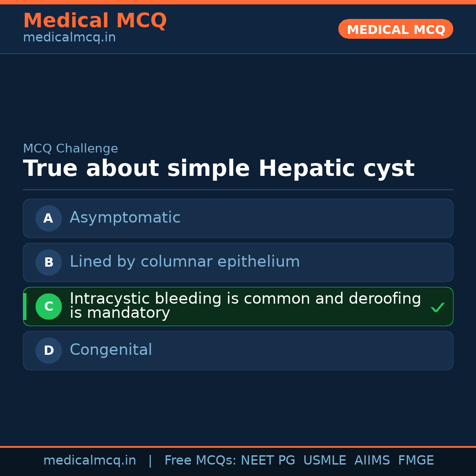Choose "Lined by columnar epithelium" answer text
Screen dimensions: 476x476
(x=185, y=262)
